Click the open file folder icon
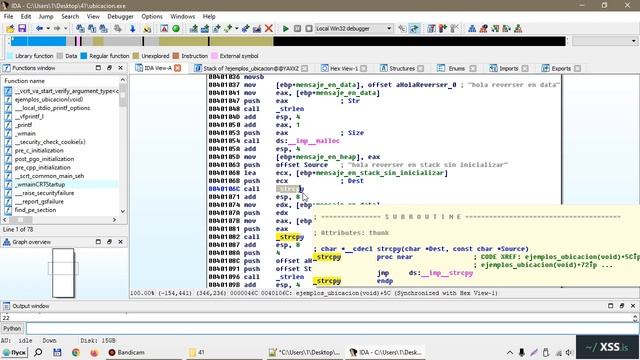The height and width of the screenshot is (360, 640). 10,29
